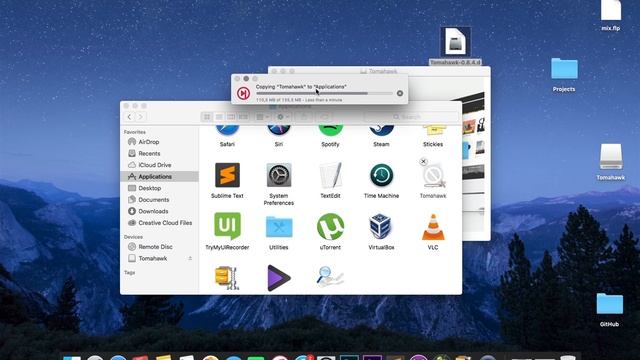
Task: Click the Tomahawk window title bar
Action: tap(379, 71)
